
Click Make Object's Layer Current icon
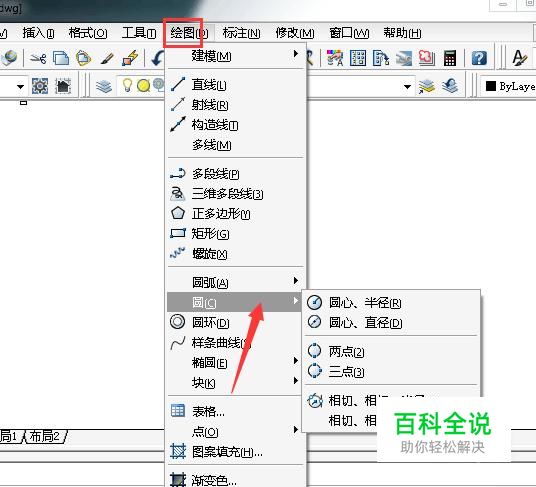click(x=427, y=86)
